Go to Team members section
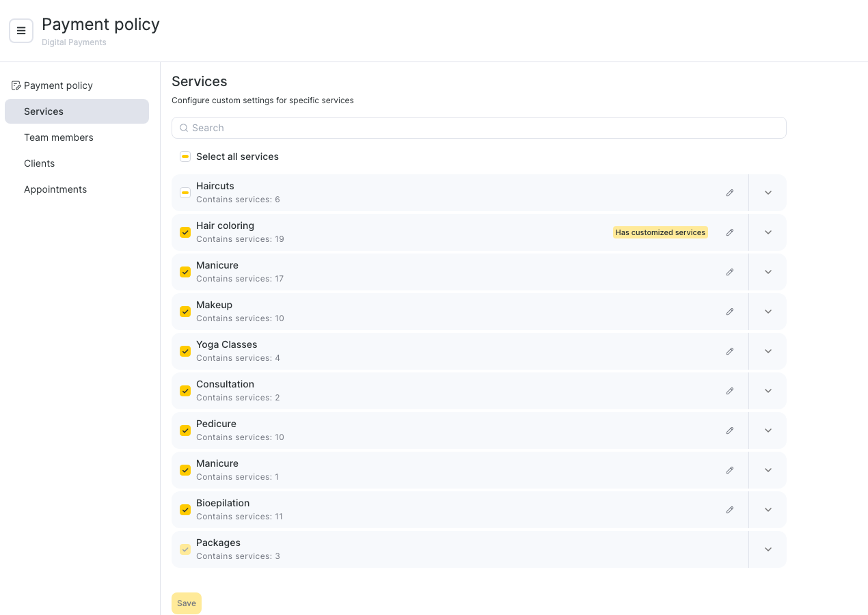The width and height of the screenshot is (868, 615). [x=77, y=137]
